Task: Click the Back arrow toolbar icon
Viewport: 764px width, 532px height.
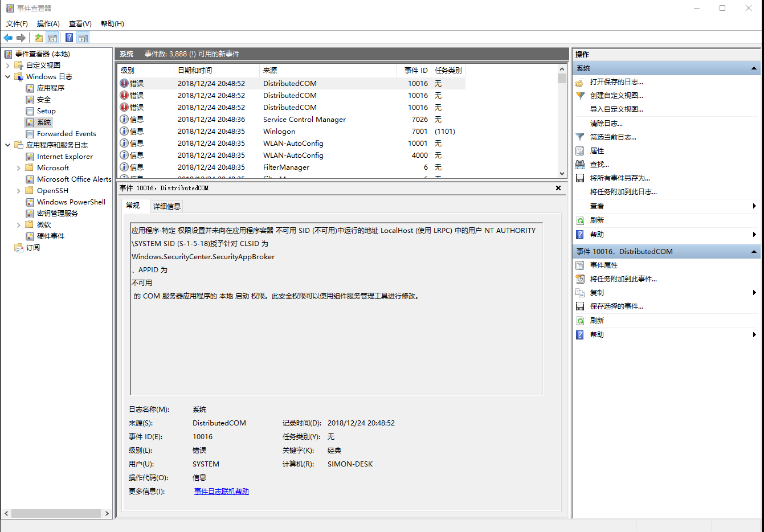Action: 8,38
